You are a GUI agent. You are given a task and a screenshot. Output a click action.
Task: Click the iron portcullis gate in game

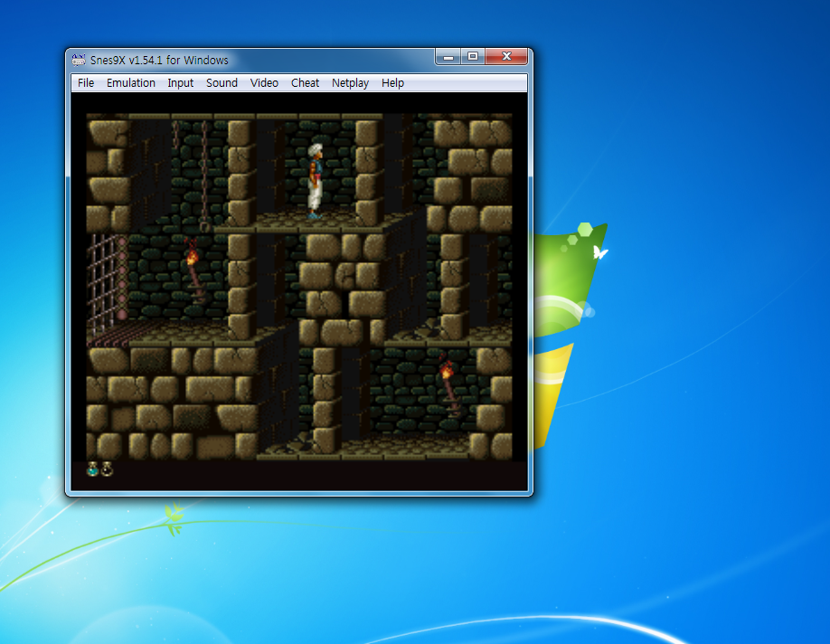(108, 286)
